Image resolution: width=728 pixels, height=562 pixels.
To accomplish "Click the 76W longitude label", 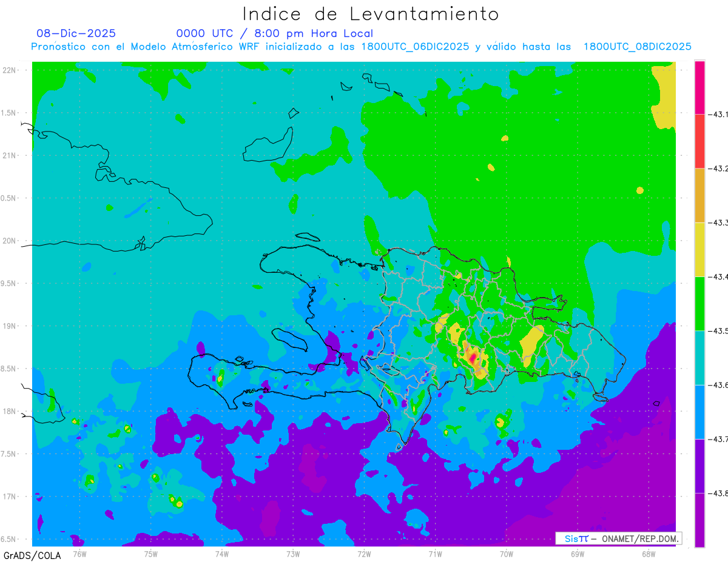I will pyautogui.click(x=79, y=554).
